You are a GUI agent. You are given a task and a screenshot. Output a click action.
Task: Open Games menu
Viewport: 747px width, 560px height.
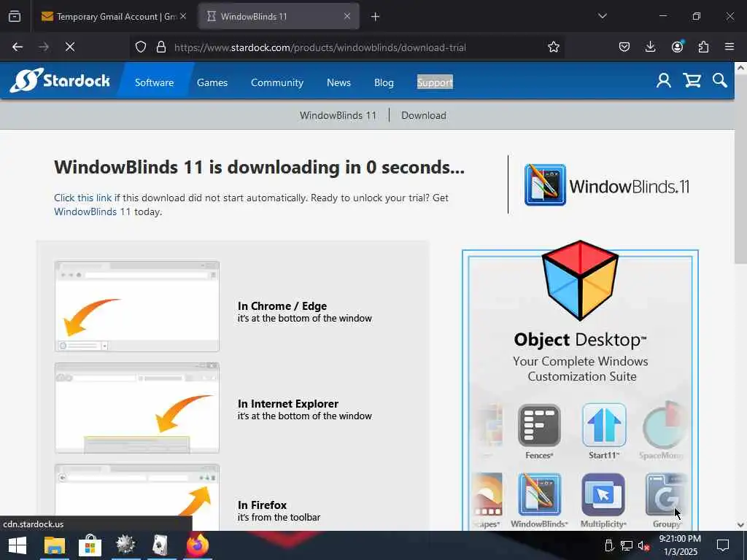coord(212,82)
